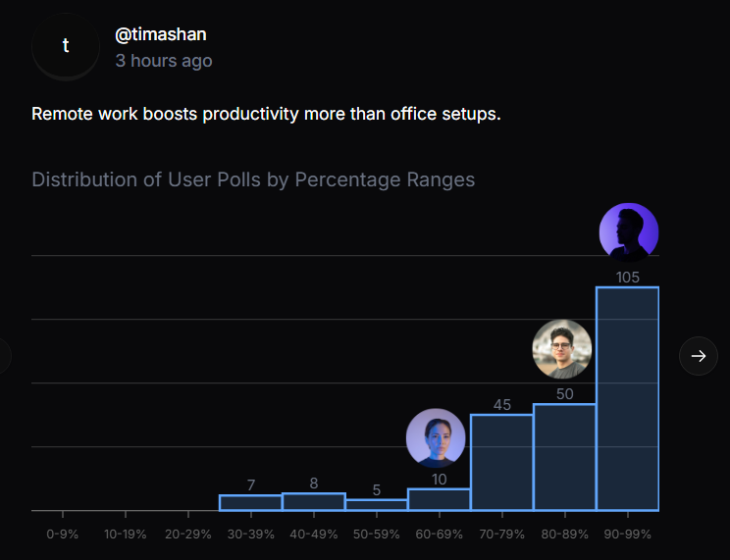This screenshot has height=560, width=730.
Task: Click the avatar of man with glasses
Action: 561,349
